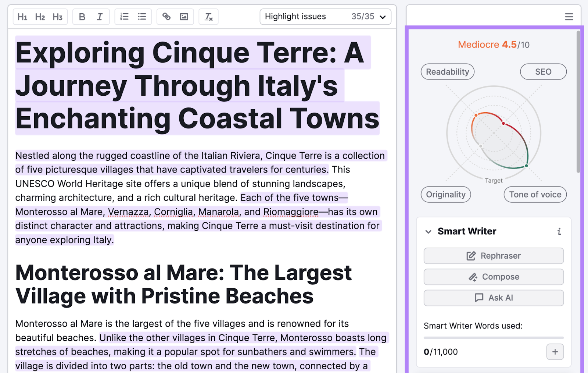The height and width of the screenshot is (373, 588).
Task: Add more Smart Writer words
Action: coord(555,352)
